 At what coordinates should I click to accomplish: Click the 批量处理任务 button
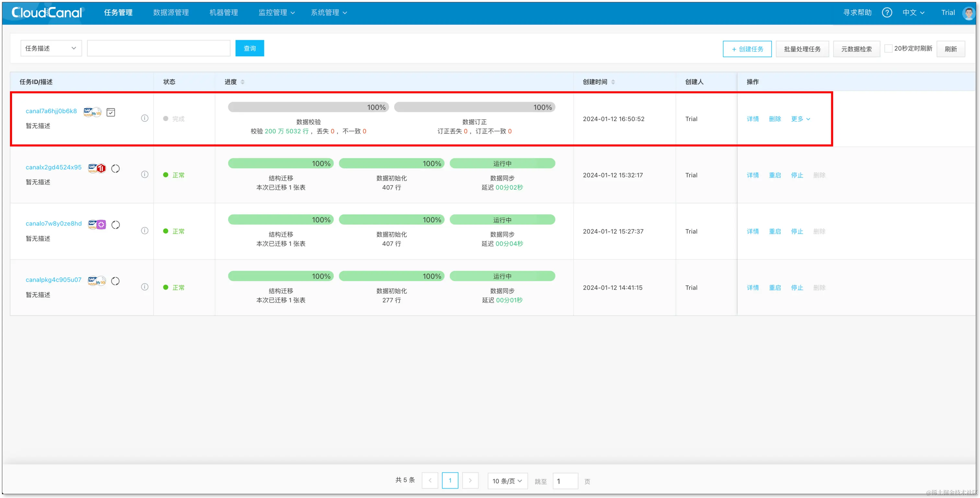click(x=802, y=49)
